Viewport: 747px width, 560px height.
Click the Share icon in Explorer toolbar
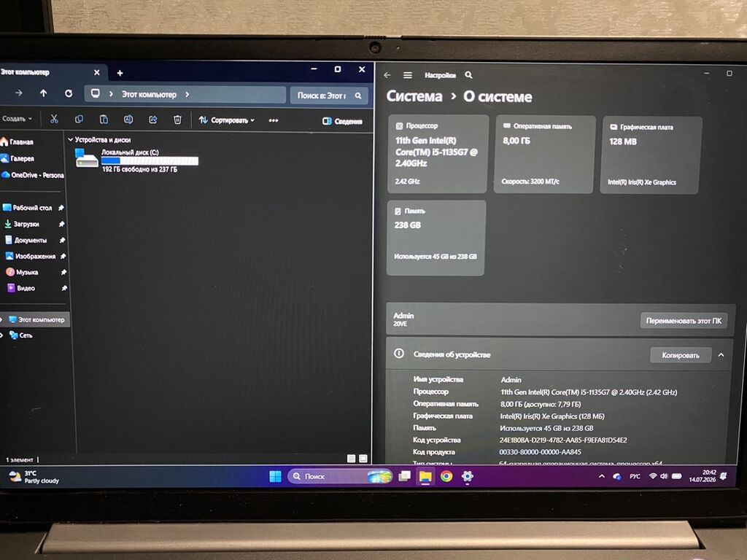tap(153, 120)
